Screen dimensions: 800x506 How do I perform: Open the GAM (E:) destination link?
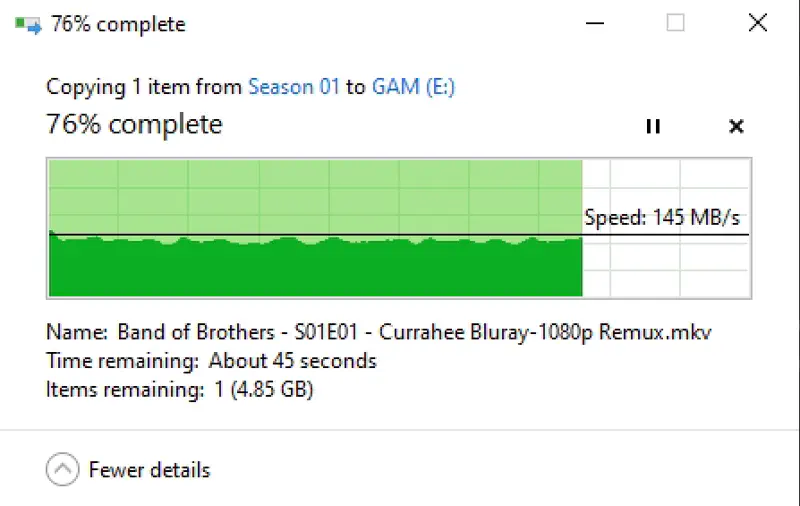point(413,87)
